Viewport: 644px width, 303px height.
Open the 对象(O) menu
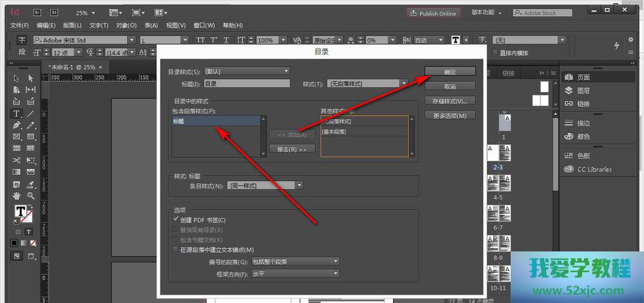point(126,25)
